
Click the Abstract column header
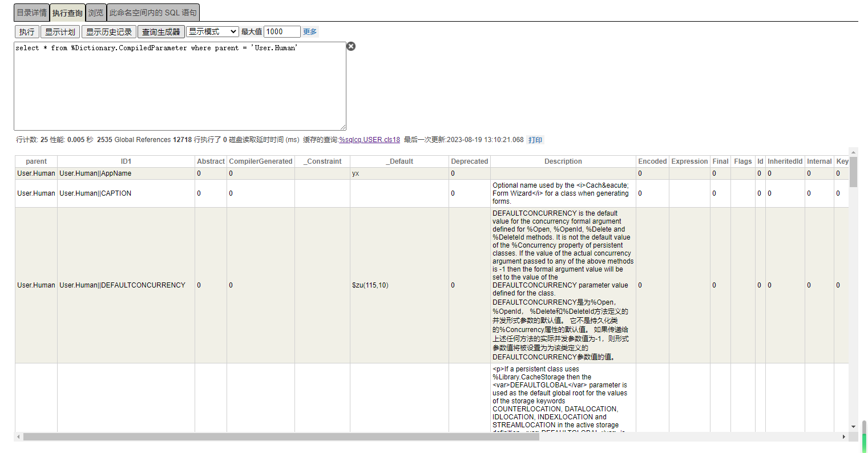coord(211,161)
